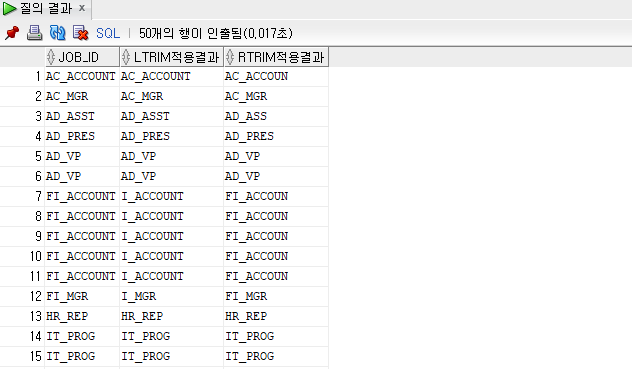632x369 pixels.
Task: Select row 5 JOB_ID cell AD_VP
Action: click(x=82, y=156)
